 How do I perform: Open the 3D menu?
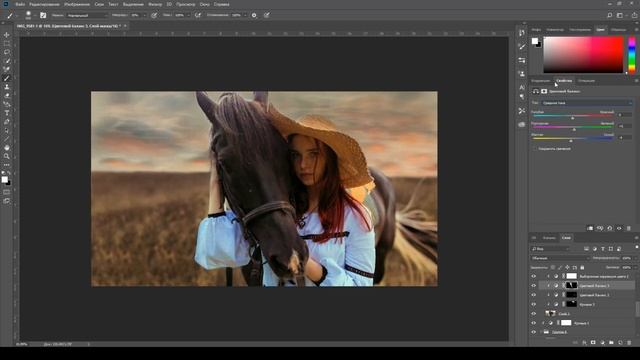click(169, 4)
